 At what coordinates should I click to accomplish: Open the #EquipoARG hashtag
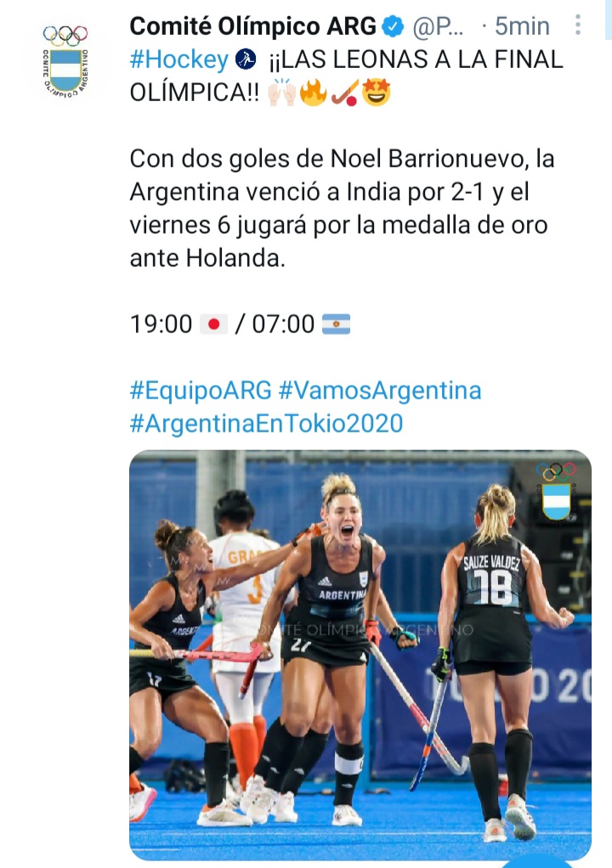click(x=201, y=391)
